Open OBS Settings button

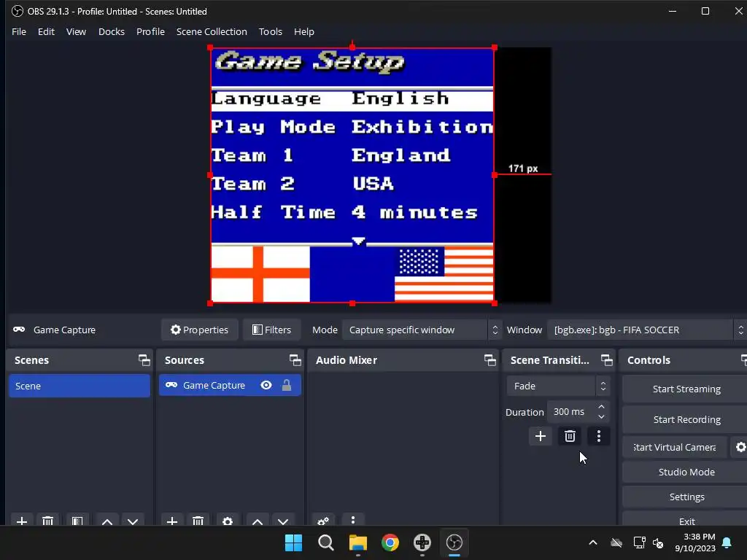(686, 497)
